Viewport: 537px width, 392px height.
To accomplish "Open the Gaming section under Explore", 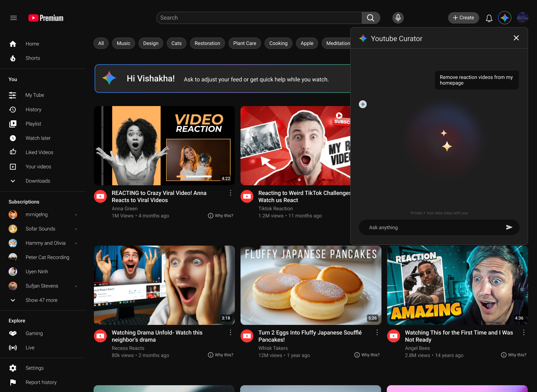I will [x=34, y=333].
